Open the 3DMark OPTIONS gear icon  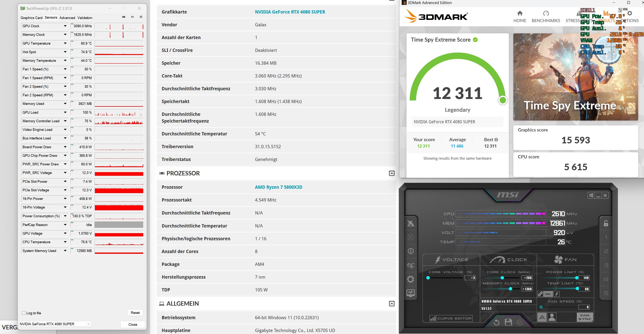click(630, 13)
